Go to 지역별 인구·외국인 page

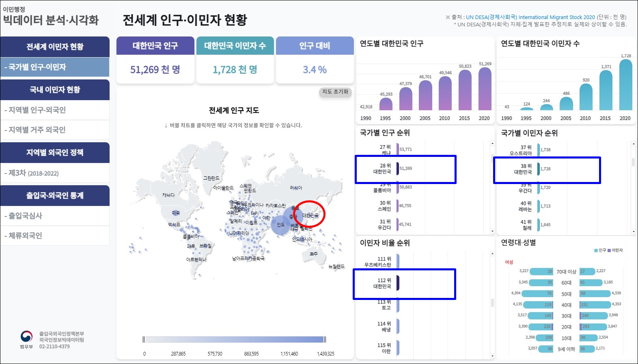(55, 110)
